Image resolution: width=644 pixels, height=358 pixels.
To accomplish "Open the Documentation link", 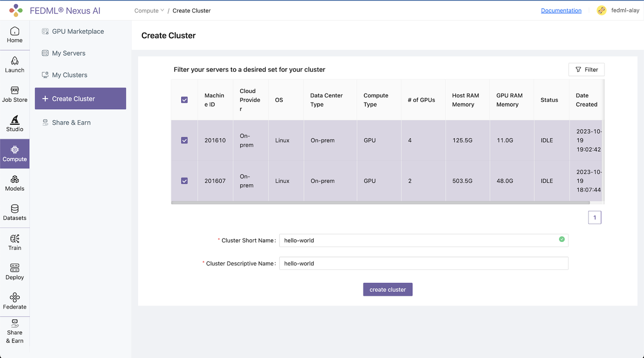I will (561, 11).
